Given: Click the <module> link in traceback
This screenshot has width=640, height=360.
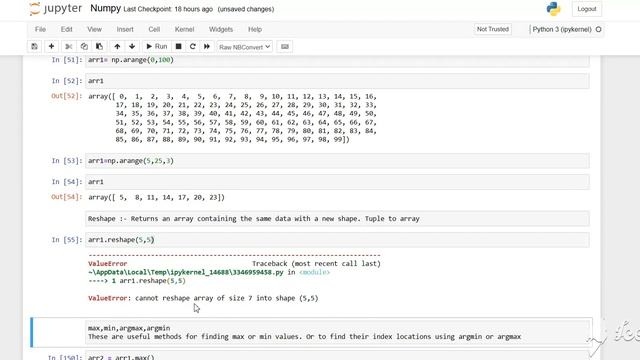Looking at the screenshot, I should click(x=314, y=272).
